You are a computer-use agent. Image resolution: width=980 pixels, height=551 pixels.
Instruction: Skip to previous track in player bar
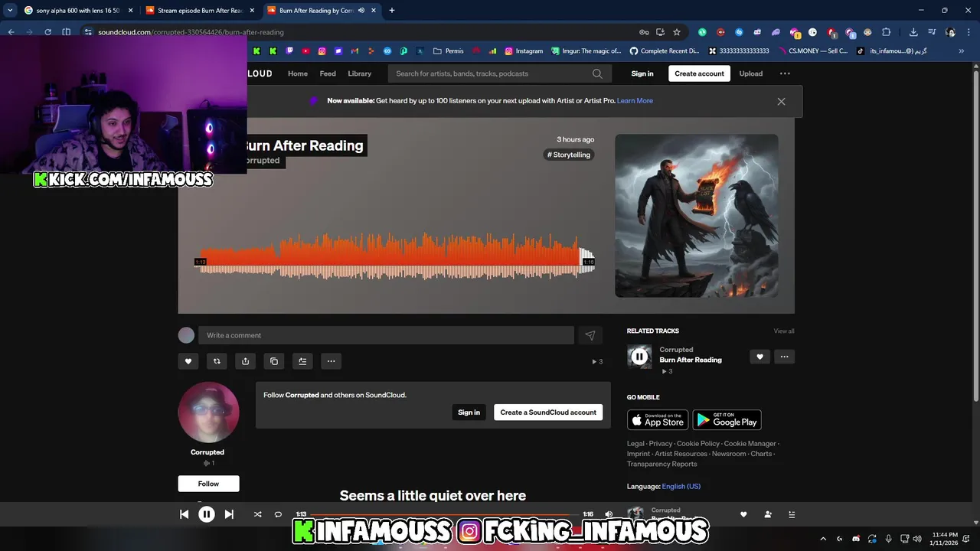point(185,514)
